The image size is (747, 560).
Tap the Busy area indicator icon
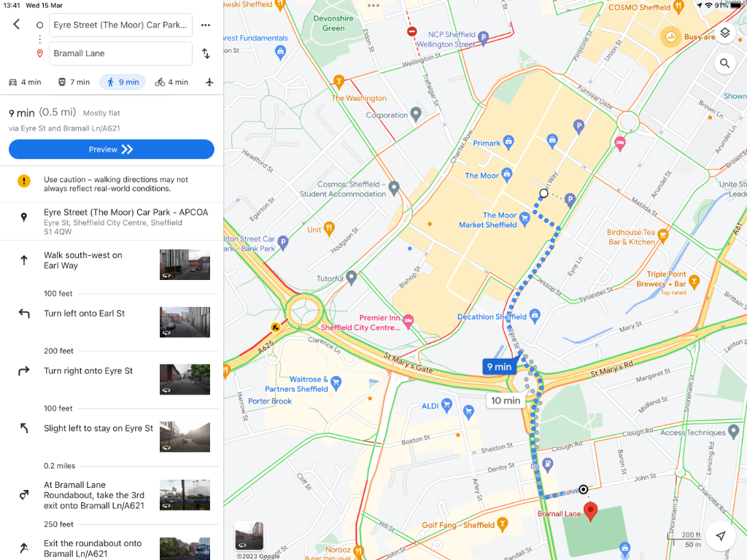[x=670, y=36]
